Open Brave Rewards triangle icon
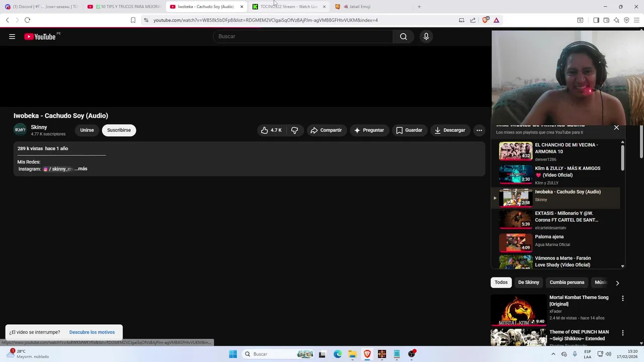This screenshot has height=362, width=644. pyautogui.click(x=496, y=20)
